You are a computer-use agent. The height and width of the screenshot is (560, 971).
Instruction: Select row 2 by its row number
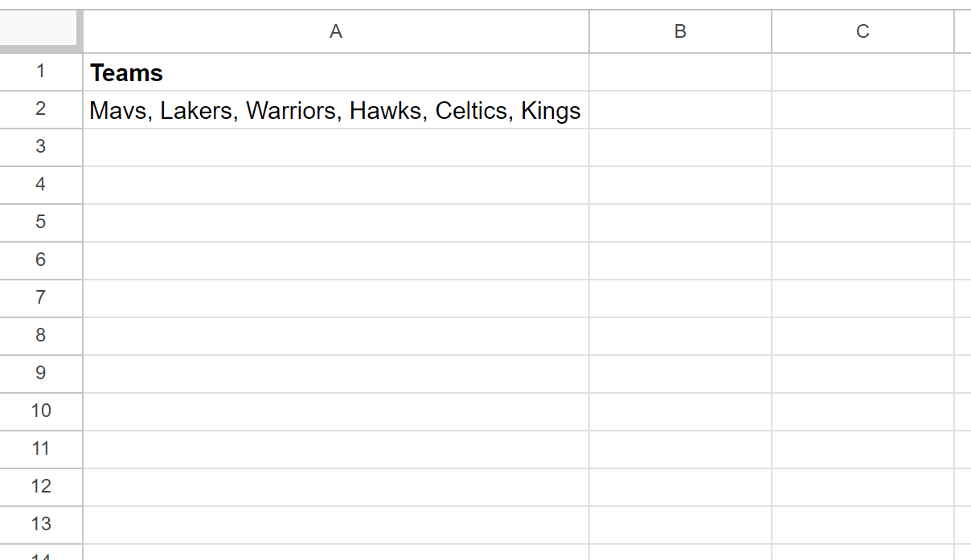pyautogui.click(x=41, y=110)
